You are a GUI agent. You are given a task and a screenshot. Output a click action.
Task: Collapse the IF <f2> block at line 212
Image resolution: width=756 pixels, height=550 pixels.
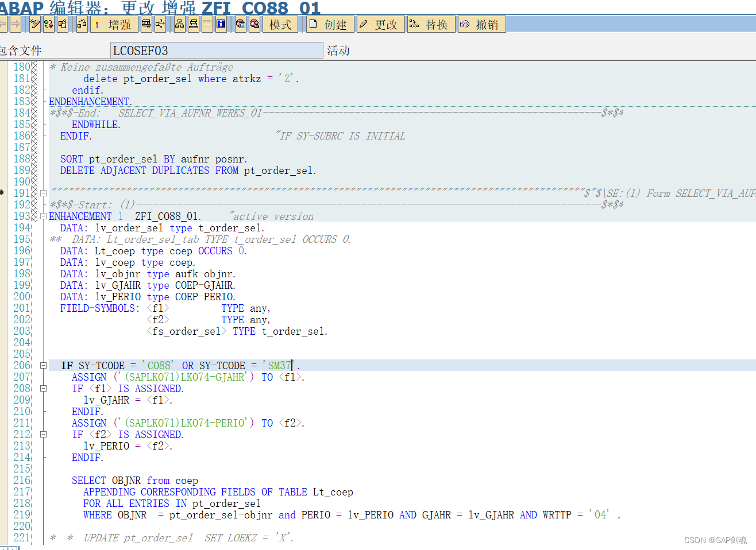[x=43, y=435]
